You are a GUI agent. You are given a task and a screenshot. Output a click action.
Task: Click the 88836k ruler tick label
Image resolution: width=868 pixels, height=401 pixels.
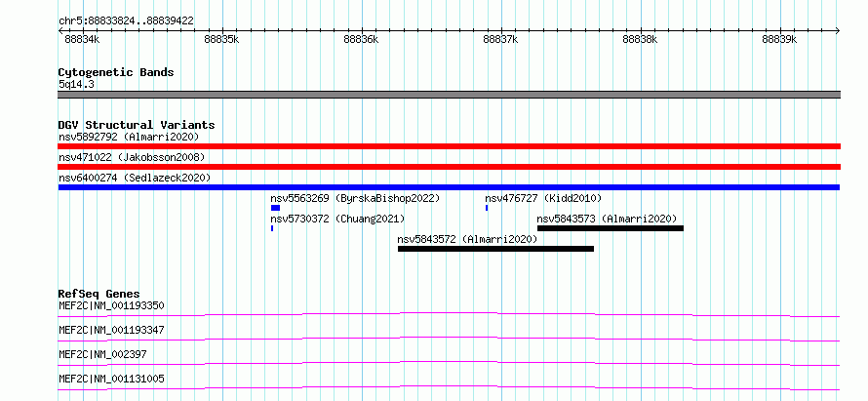361,40
